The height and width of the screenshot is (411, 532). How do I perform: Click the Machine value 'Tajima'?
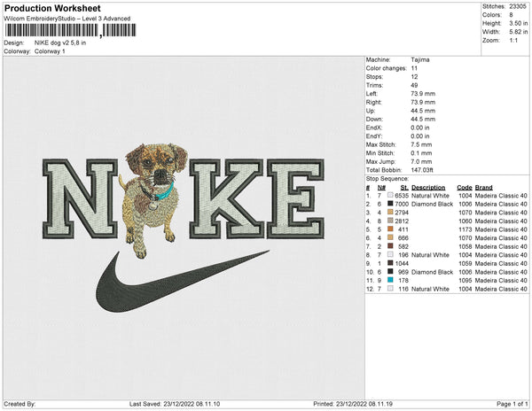point(420,59)
